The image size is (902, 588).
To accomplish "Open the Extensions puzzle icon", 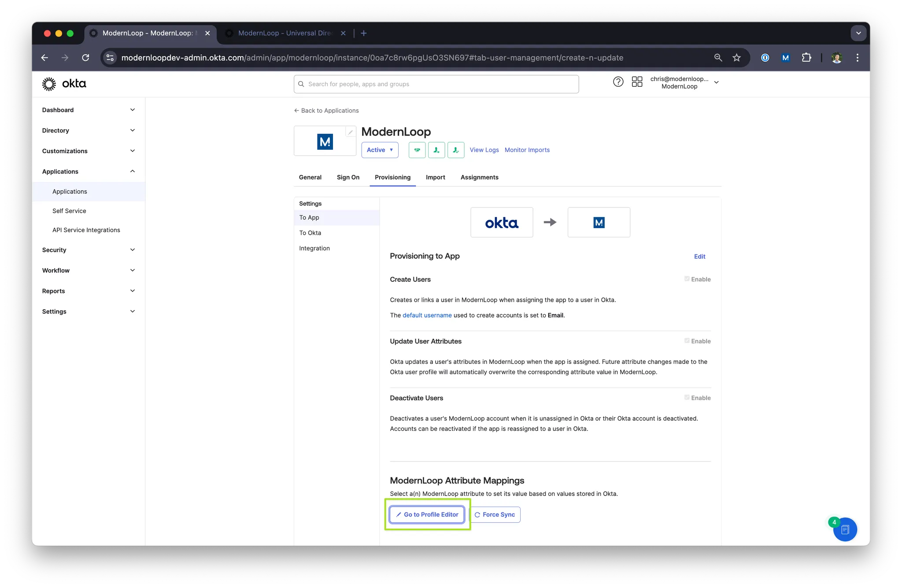I will (x=806, y=58).
